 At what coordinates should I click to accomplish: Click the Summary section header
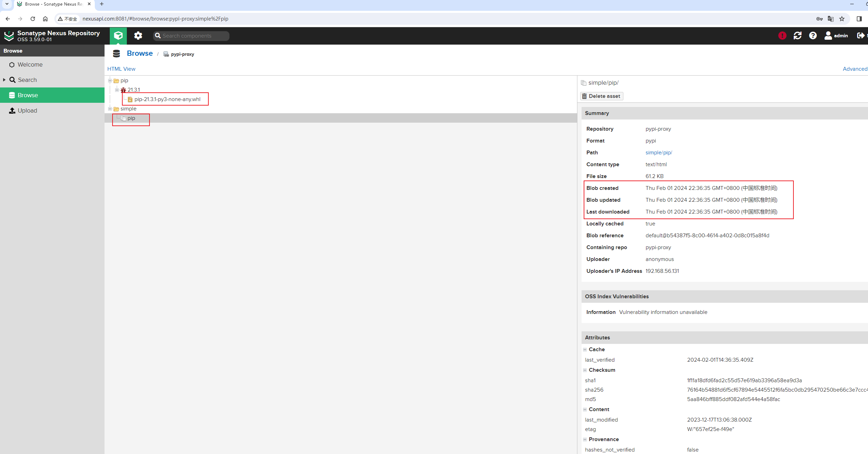click(x=725, y=113)
